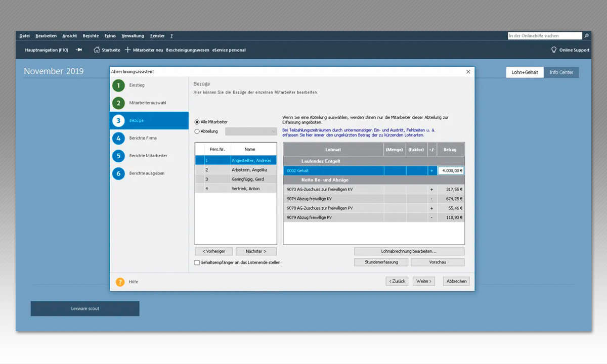The height and width of the screenshot is (364, 607).
Task: Click the Lohnart column header
Action: click(x=333, y=149)
